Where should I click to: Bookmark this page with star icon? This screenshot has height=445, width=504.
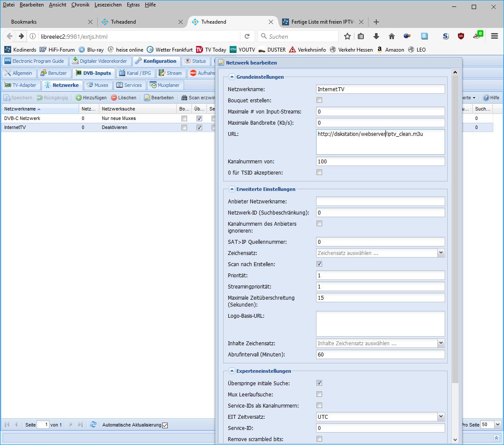(347, 36)
